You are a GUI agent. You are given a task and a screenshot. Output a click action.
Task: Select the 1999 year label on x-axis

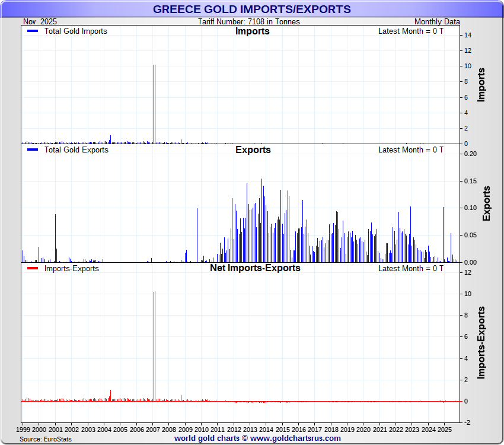click(x=23, y=430)
